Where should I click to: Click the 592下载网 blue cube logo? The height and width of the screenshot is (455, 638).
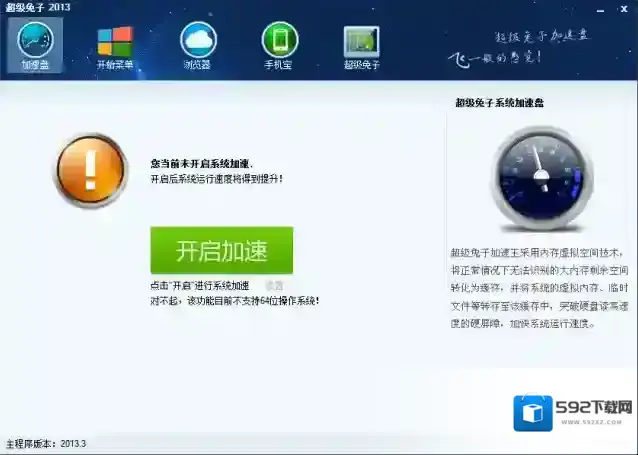coord(533,413)
